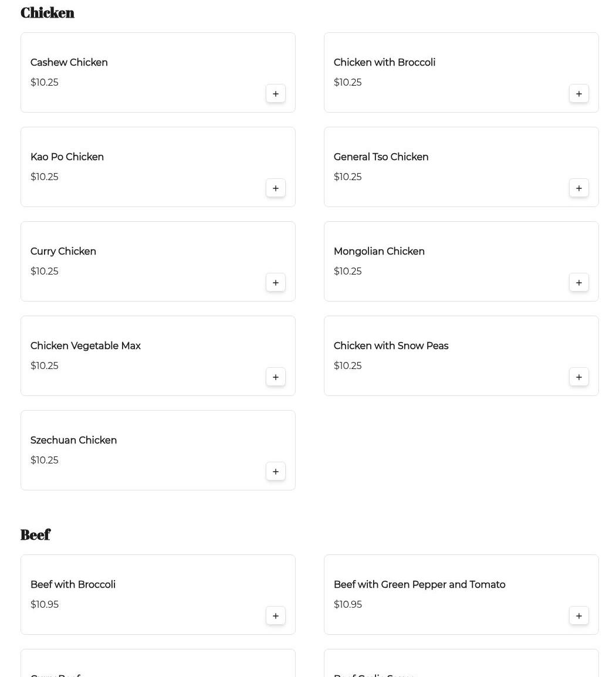Add Mongolian Chicken to the order
616x677 pixels.
(x=579, y=283)
